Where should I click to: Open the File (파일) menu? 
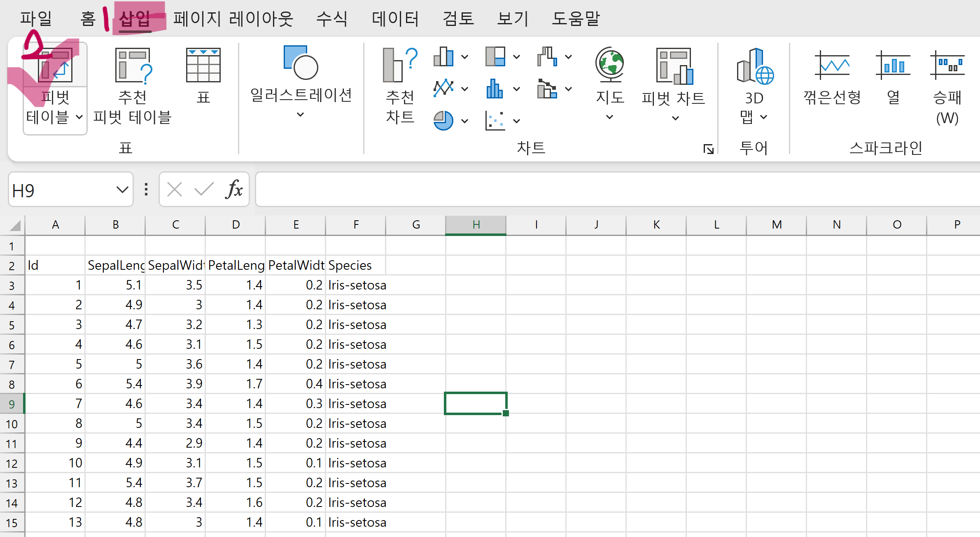[36, 19]
